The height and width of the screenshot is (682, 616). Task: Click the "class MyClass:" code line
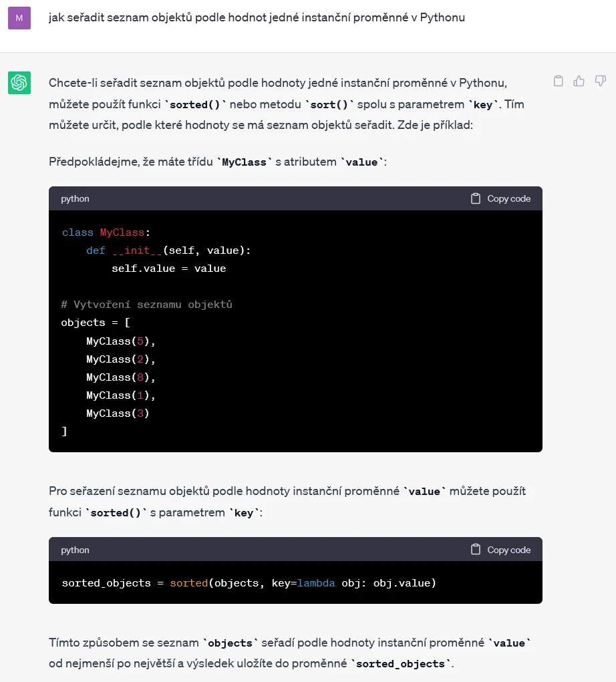point(106,232)
